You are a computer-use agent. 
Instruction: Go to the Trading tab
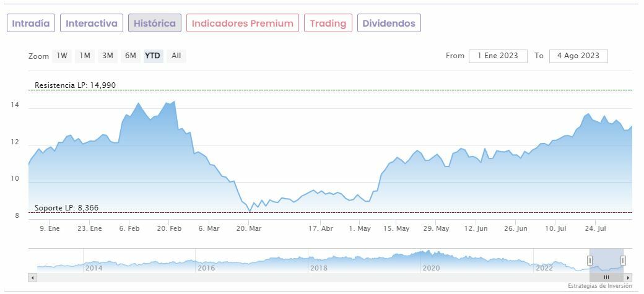pyautogui.click(x=328, y=24)
